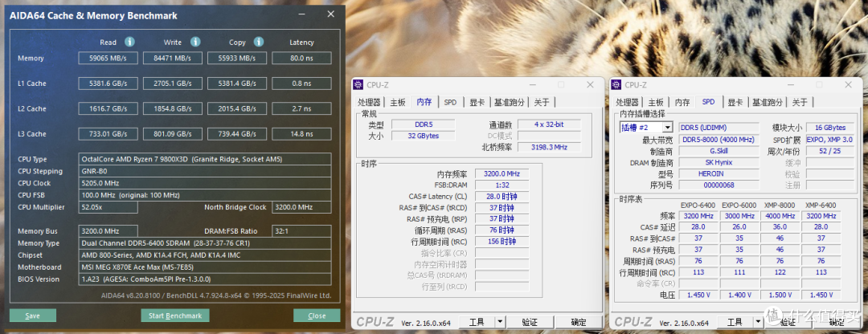The height and width of the screenshot is (334, 868).
Task: Open 显卡 tab in the CPU-Z SPD window
Action: (x=735, y=102)
